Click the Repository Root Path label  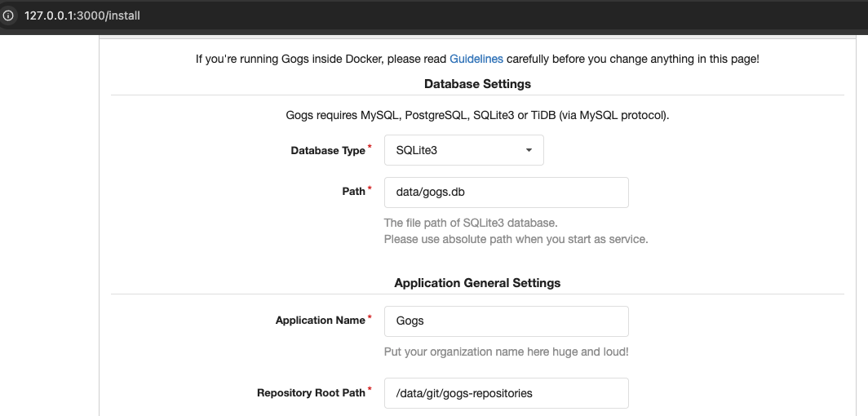coord(311,393)
